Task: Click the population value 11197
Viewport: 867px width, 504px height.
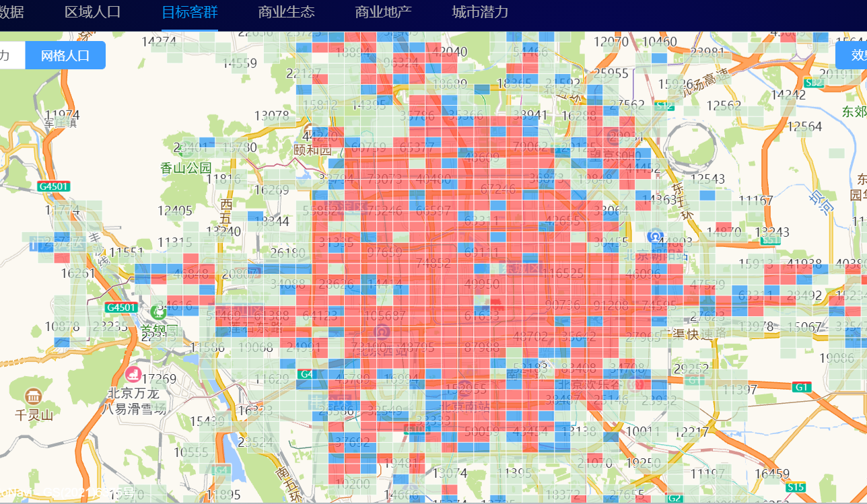Action: [708, 474]
